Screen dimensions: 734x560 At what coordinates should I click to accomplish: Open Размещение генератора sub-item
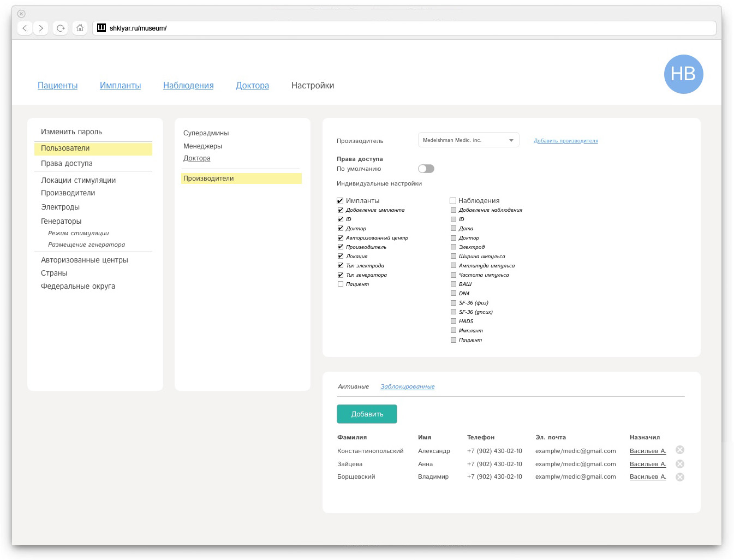pos(86,245)
